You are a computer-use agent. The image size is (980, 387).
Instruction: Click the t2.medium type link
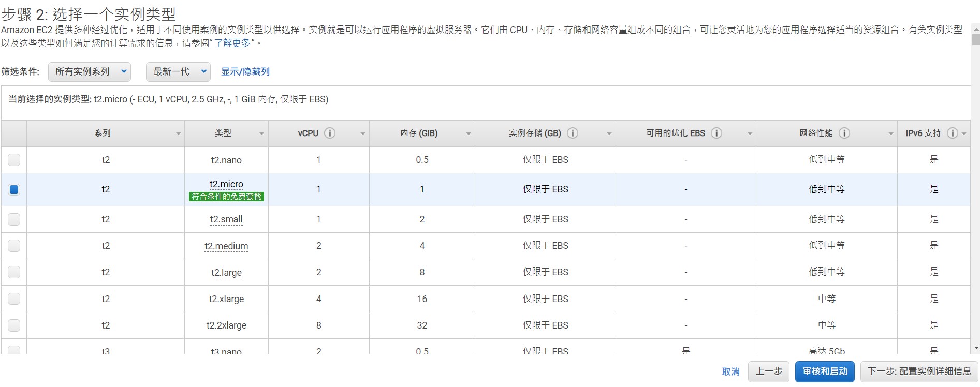point(226,246)
